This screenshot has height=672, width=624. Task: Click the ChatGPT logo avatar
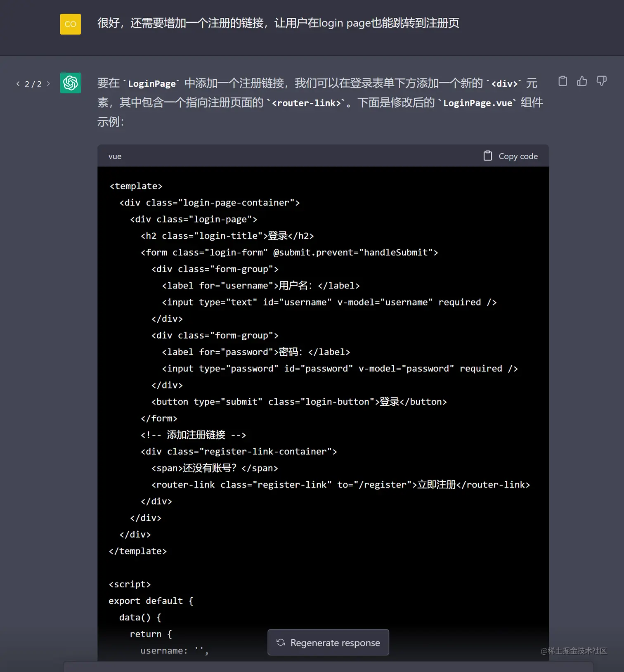(x=71, y=83)
